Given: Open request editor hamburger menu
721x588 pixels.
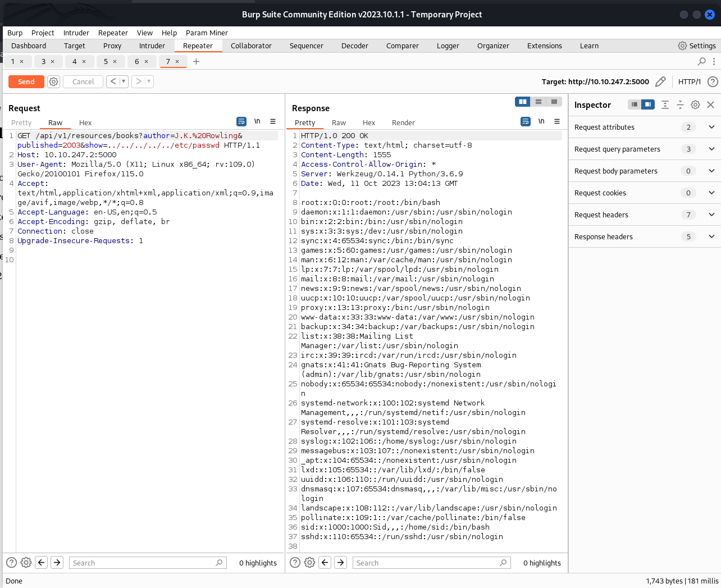Looking at the screenshot, I should coord(273,121).
